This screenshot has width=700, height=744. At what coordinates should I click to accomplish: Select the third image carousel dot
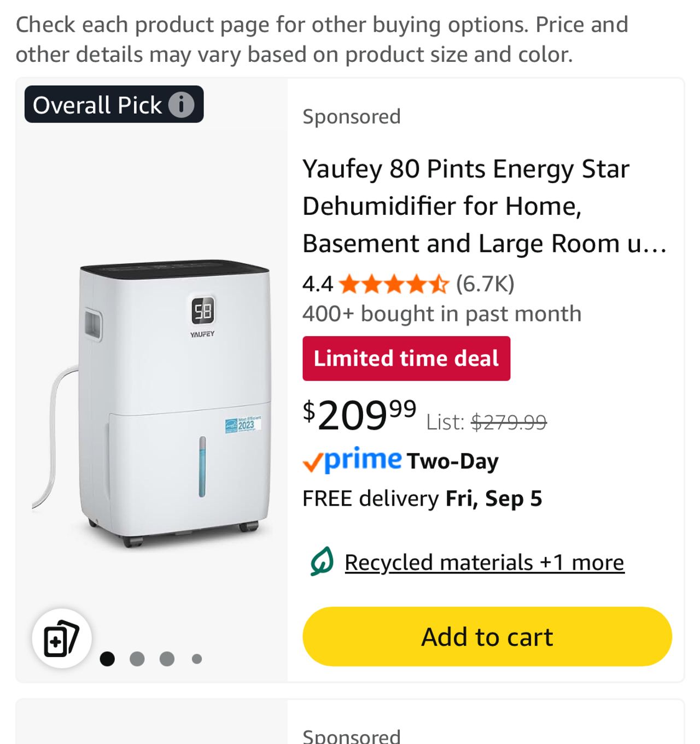[x=167, y=659]
